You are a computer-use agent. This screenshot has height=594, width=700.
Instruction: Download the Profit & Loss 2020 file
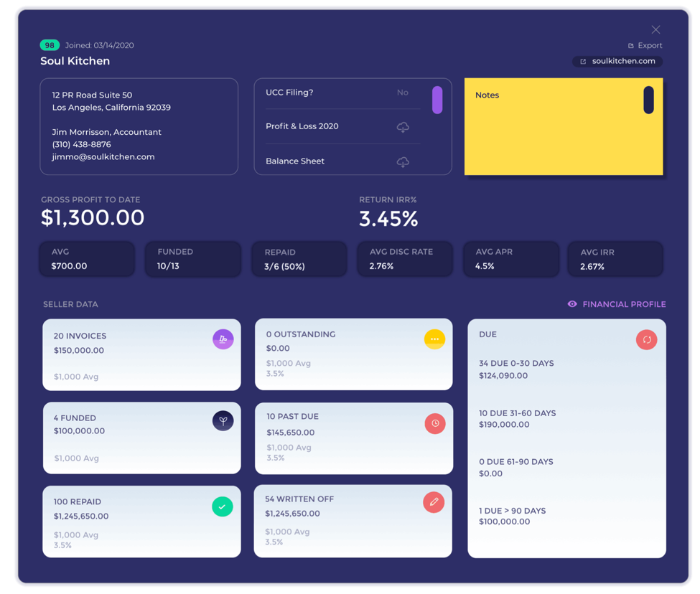[403, 127]
